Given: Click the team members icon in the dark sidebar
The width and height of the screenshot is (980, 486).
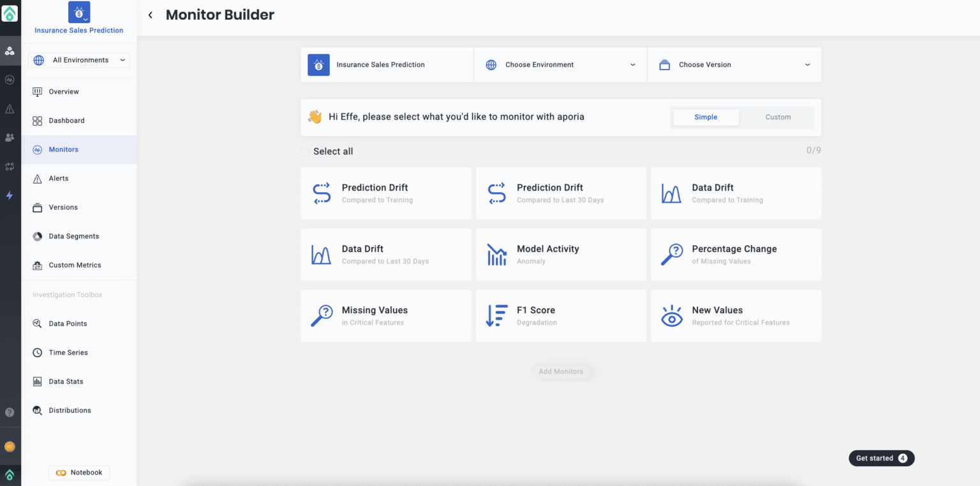Looking at the screenshot, I should [10, 137].
